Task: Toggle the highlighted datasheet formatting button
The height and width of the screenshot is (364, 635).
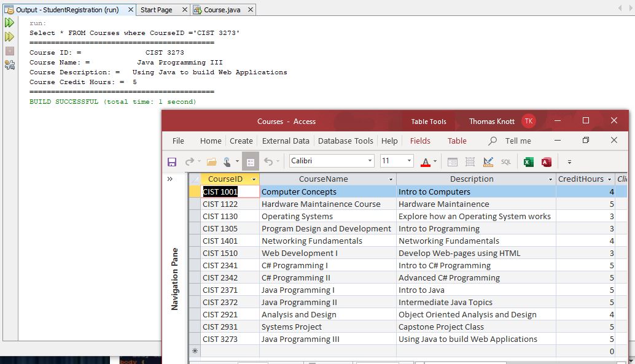Action: pyautogui.click(x=252, y=160)
